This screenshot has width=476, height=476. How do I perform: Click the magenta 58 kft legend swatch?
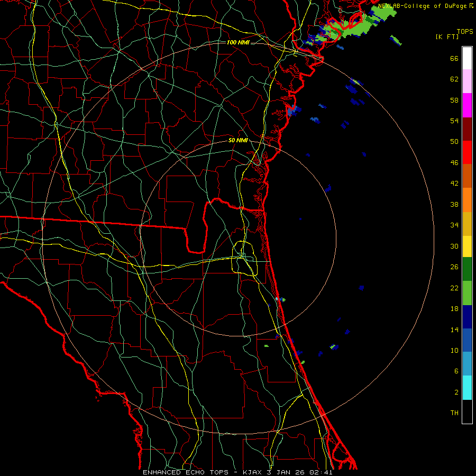tap(467, 105)
